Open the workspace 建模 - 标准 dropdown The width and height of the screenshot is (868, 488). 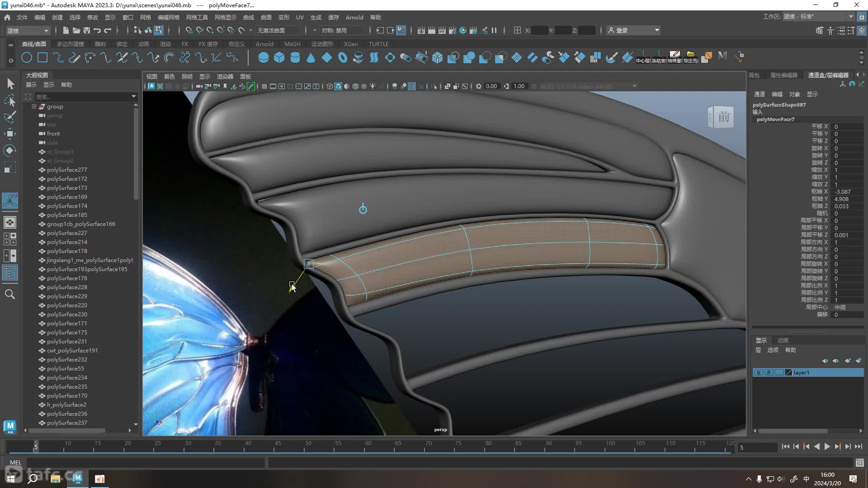point(819,17)
